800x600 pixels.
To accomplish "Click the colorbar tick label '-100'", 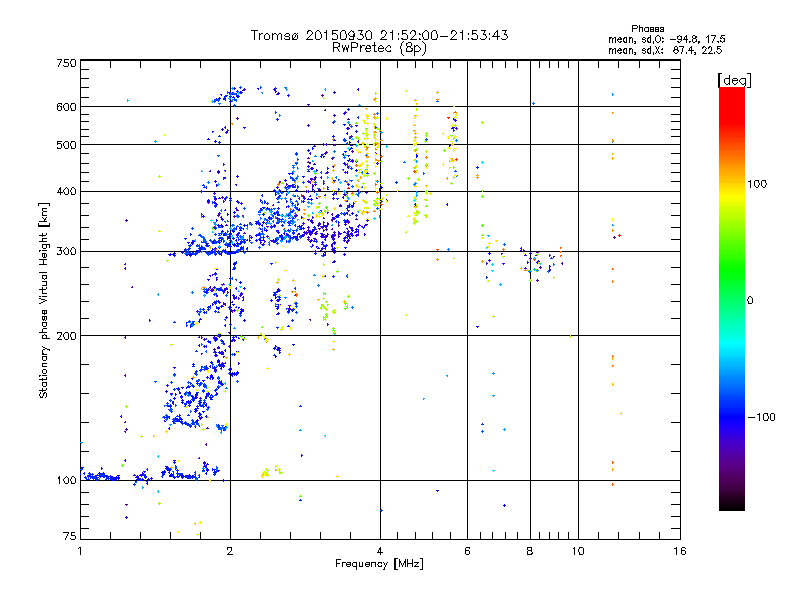I will tap(761, 417).
